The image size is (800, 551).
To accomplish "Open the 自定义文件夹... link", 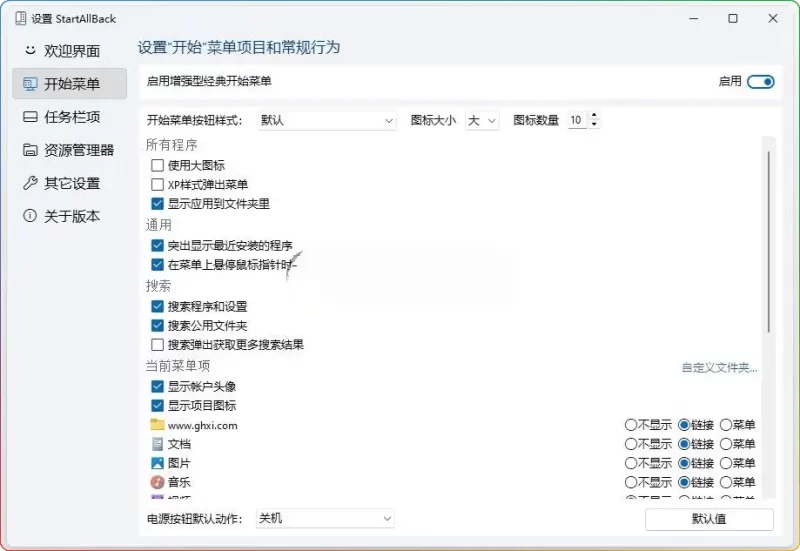I will click(x=719, y=367).
